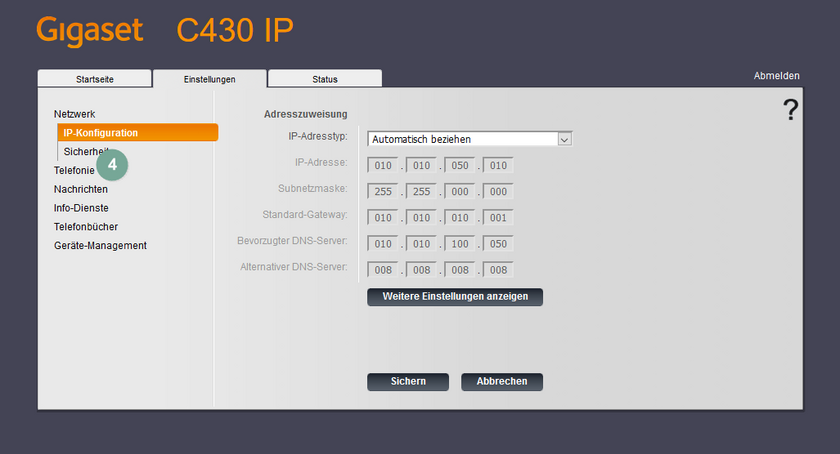Click the last octet 010 of IP-Adresse
Viewport: 840px width, 454px height.
click(498, 166)
